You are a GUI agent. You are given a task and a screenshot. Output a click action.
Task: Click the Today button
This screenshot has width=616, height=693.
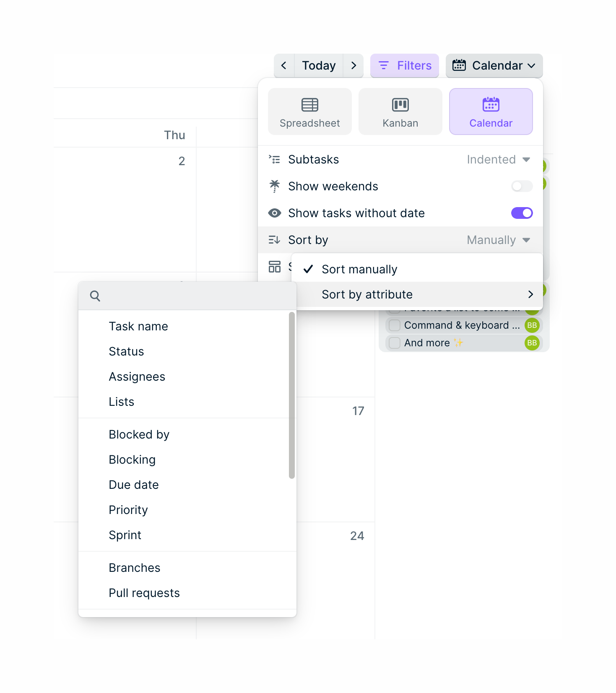coord(318,65)
